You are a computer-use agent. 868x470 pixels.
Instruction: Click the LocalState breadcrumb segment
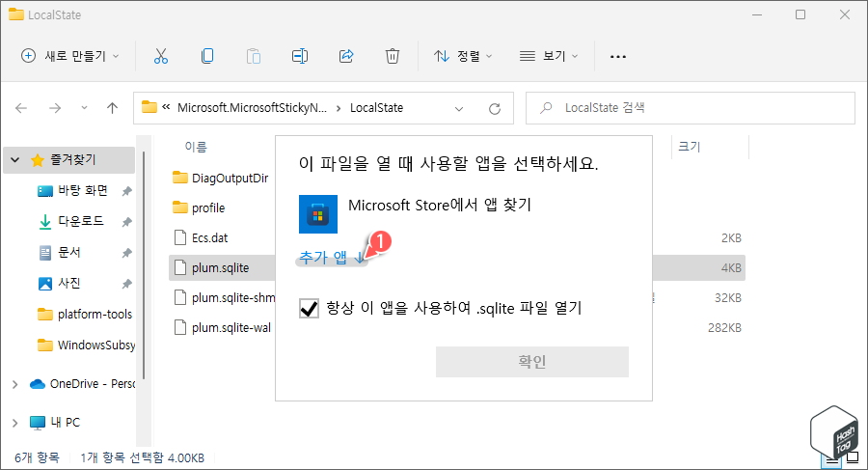tap(376, 107)
